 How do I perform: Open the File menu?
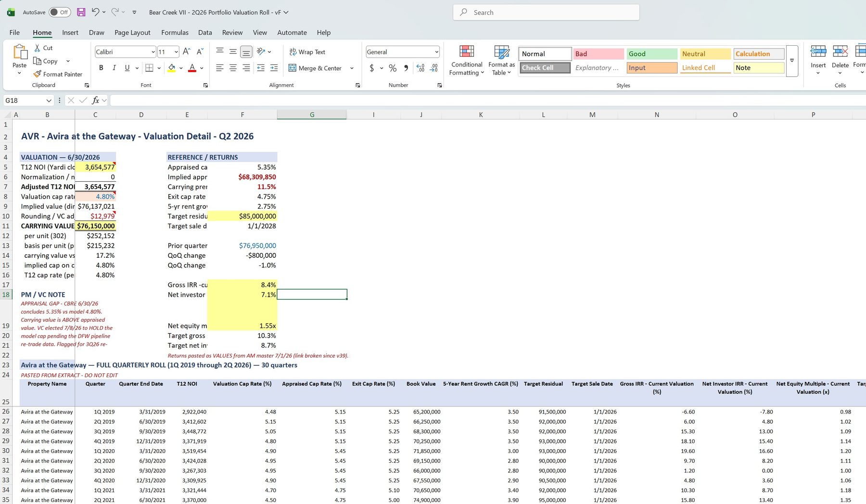pos(14,32)
